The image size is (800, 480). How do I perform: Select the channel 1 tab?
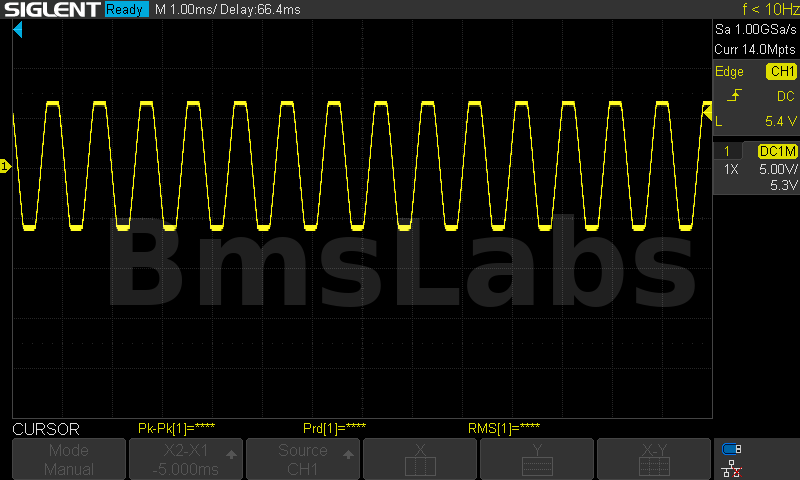pos(727,150)
